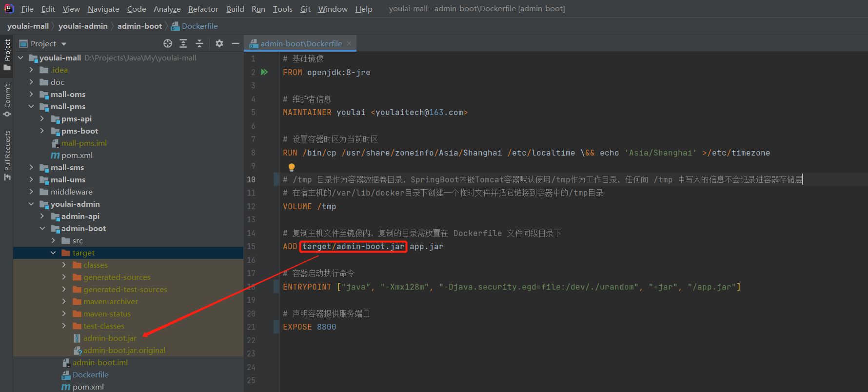868x392 pixels.
Task: Click the run gutter arrows on line 2
Action: pos(264,72)
